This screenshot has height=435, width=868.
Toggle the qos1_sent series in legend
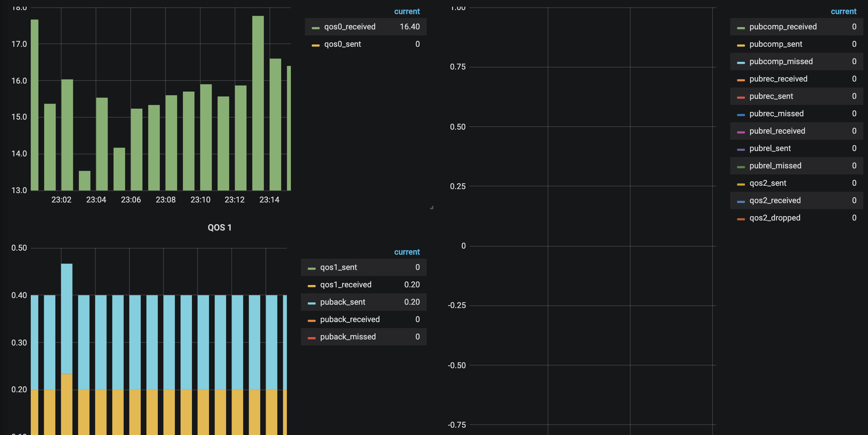coord(338,267)
